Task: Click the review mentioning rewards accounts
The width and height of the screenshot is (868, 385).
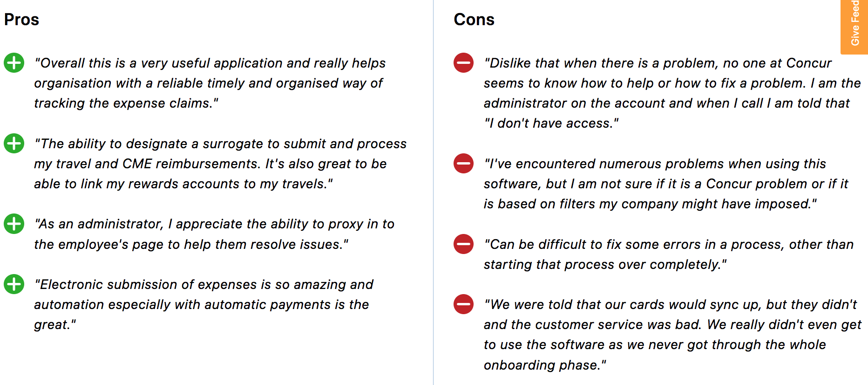Action: pos(219,164)
